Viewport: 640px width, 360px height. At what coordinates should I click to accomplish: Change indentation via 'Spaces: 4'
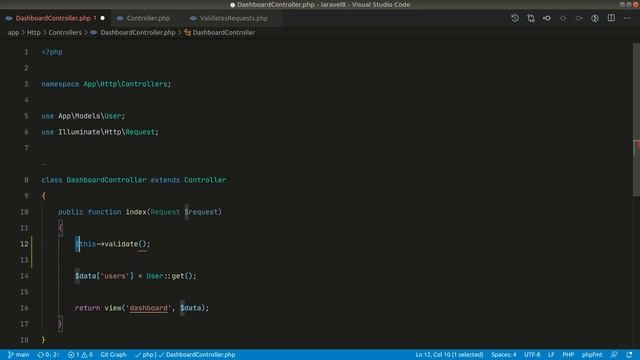click(x=503, y=355)
